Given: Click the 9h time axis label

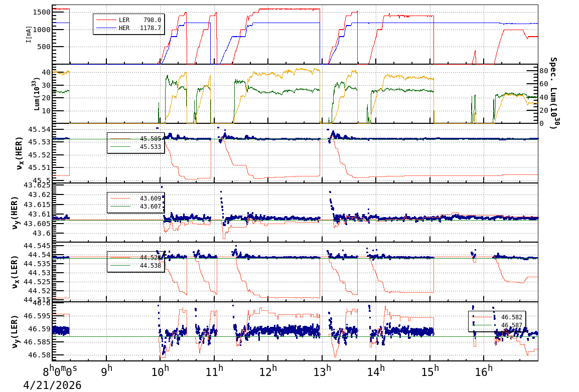Looking at the screenshot, I should point(107,370).
